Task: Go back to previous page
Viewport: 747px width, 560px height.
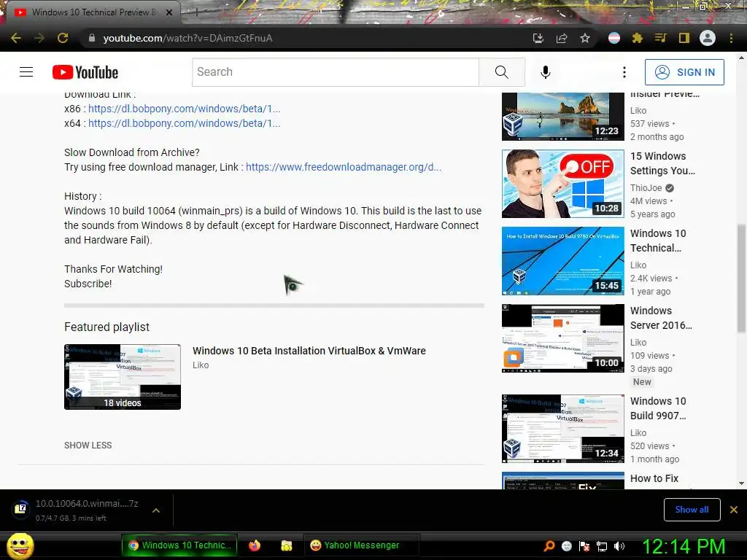Action: point(16,38)
